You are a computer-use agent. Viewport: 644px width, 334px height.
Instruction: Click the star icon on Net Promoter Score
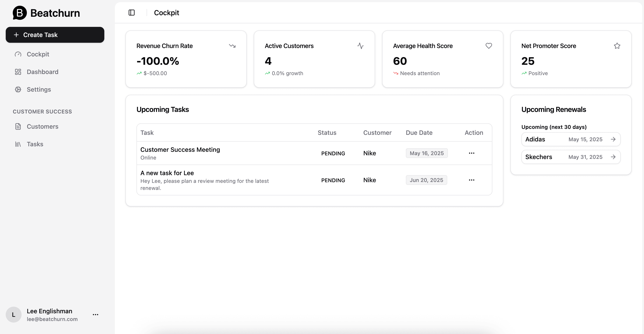tap(617, 46)
